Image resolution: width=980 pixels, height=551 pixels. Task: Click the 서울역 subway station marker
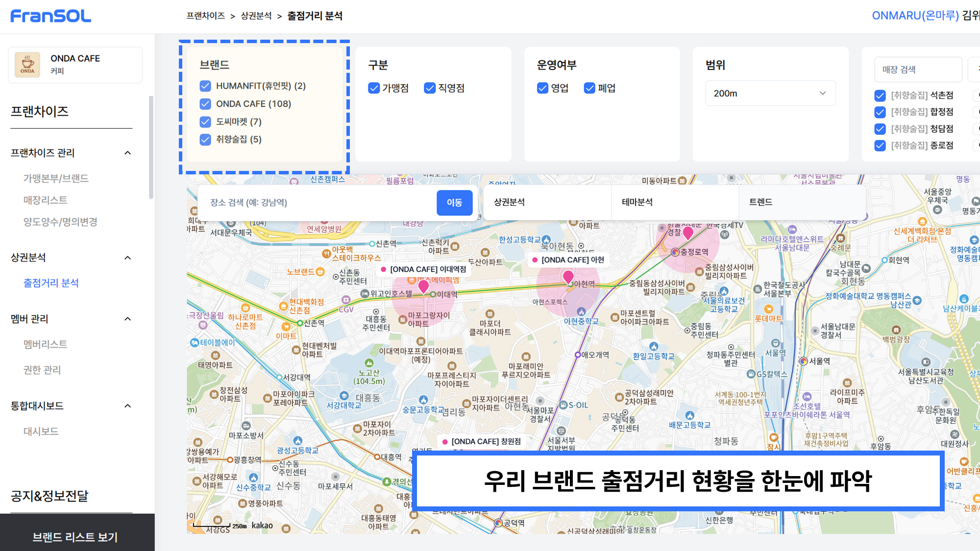tap(804, 361)
